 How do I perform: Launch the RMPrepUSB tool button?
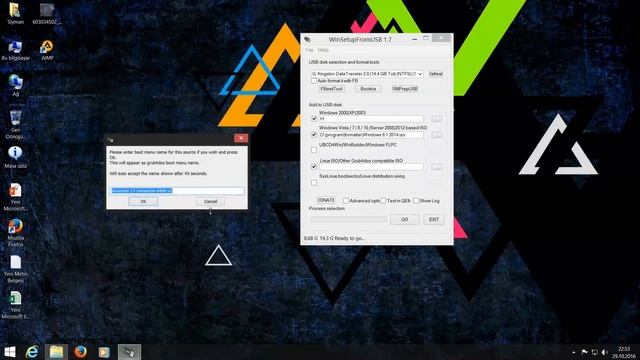pos(404,89)
